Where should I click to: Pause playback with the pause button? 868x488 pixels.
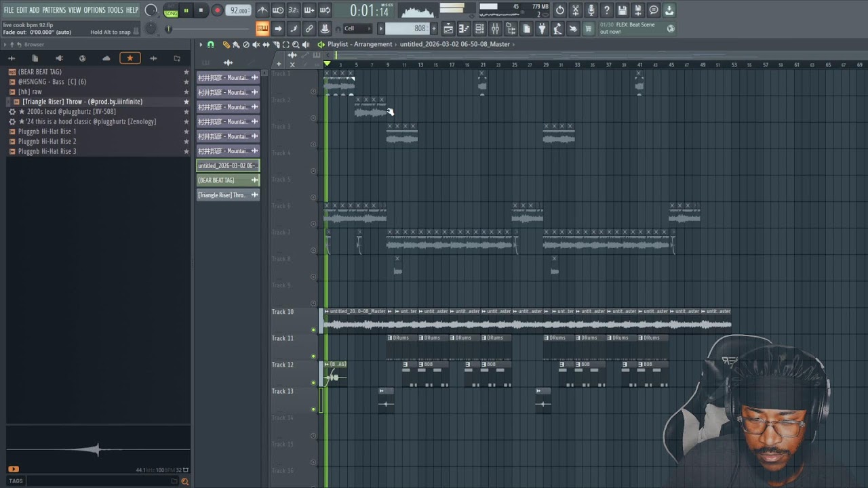coord(186,10)
